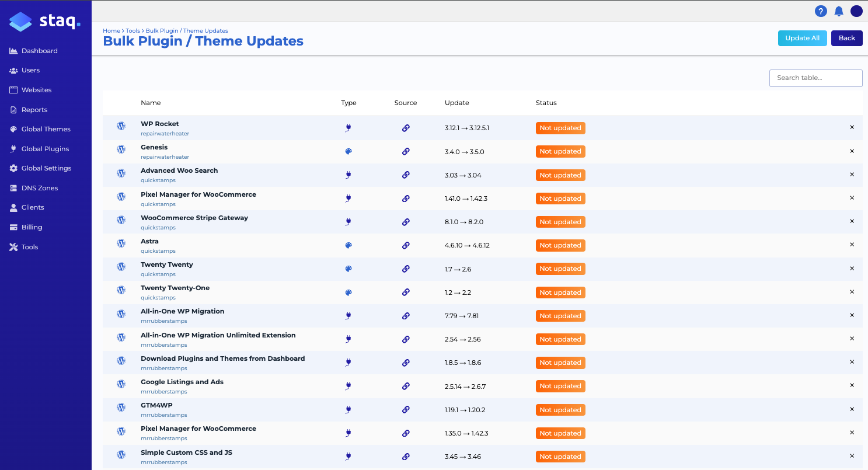868x470 pixels.
Task: Remove Astra from the update list
Action: click(852, 245)
